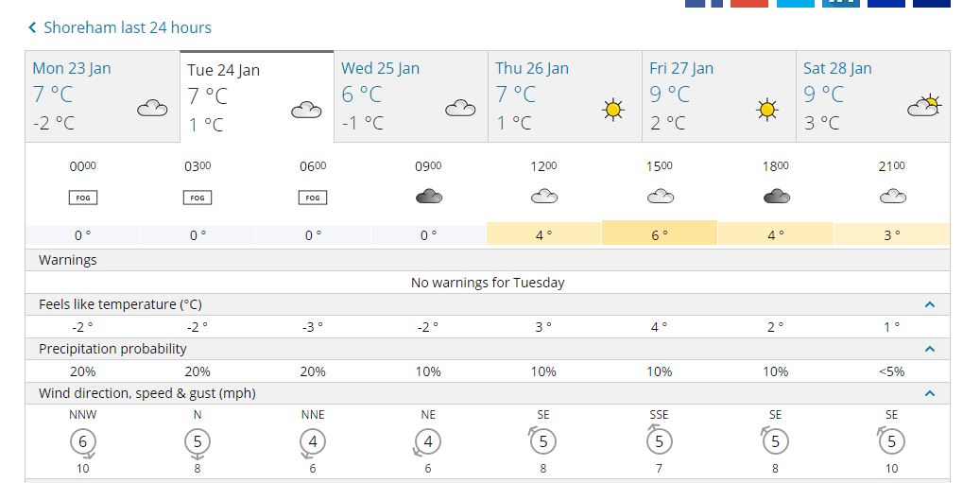Click the back chevron beside Shoreham
The height and width of the screenshot is (483, 980).
(x=32, y=27)
